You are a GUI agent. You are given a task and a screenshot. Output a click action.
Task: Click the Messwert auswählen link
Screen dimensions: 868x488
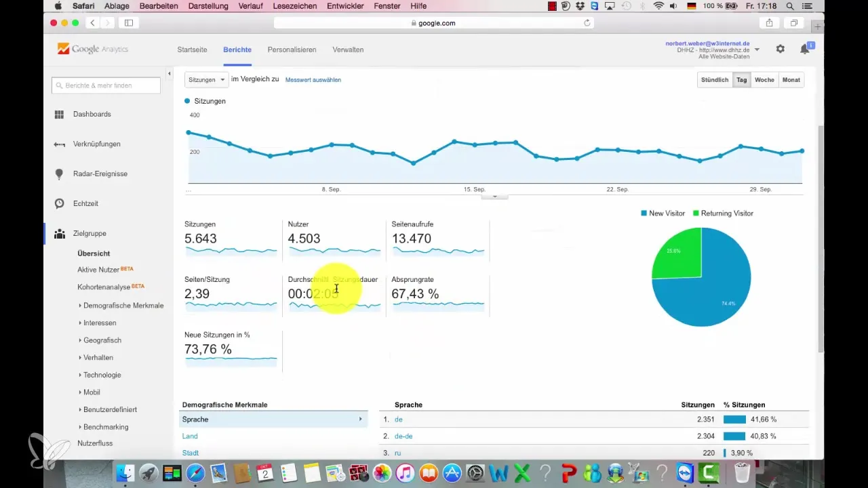[x=313, y=80]
